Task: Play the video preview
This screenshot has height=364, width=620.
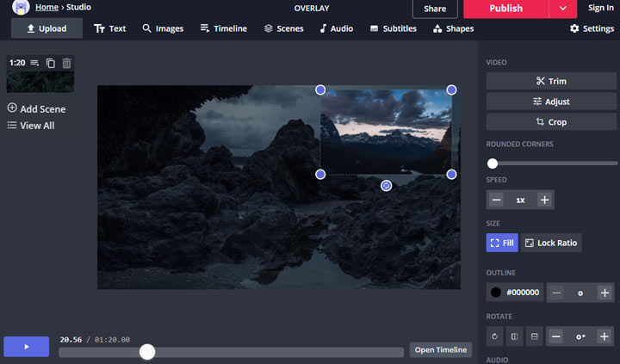Action: [27, 347]
